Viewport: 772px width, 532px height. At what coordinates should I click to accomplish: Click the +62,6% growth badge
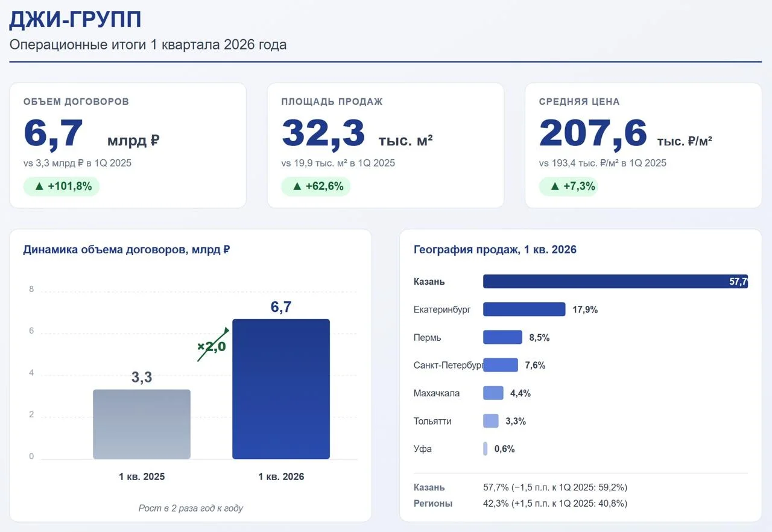coord(316,186)
